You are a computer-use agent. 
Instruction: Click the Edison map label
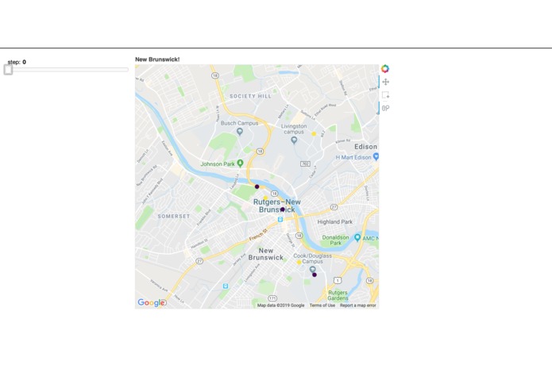tap(366, 147)
